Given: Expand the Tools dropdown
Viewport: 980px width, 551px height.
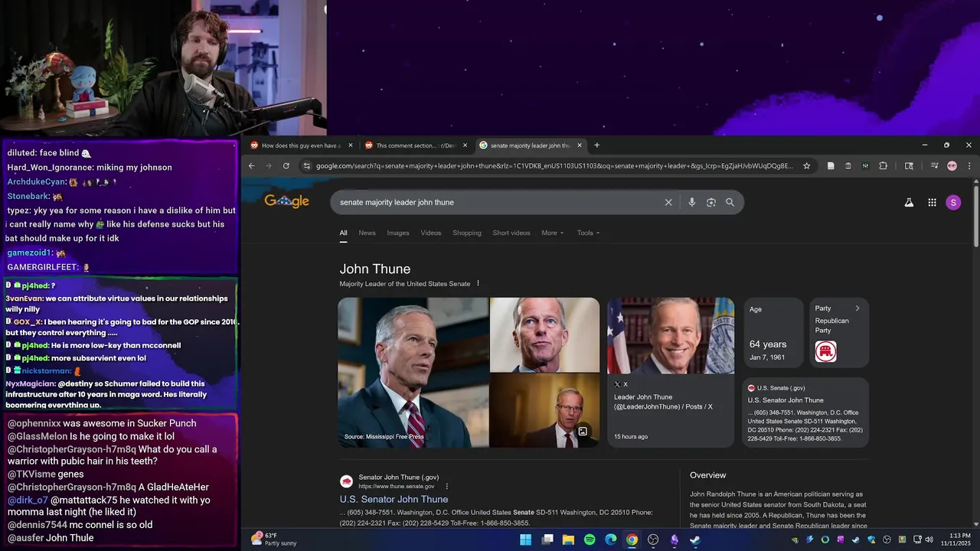Looking at the screenshot, I should (589, 233).
